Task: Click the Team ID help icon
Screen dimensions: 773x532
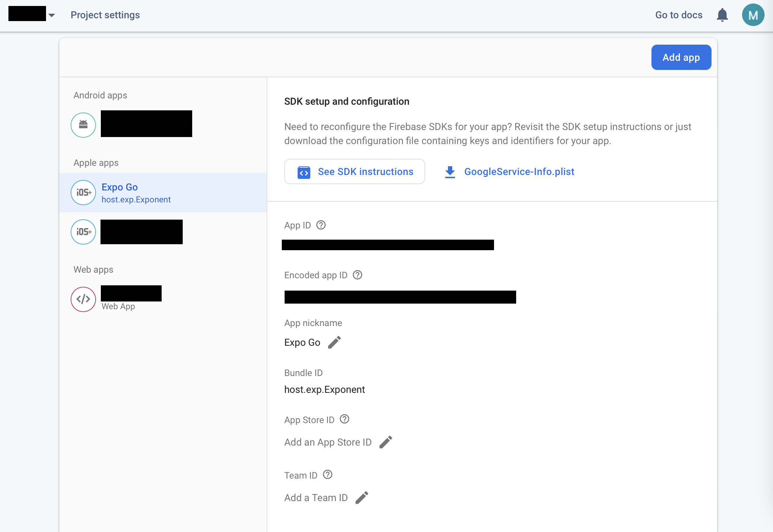Action: click(x=328, y=475)
